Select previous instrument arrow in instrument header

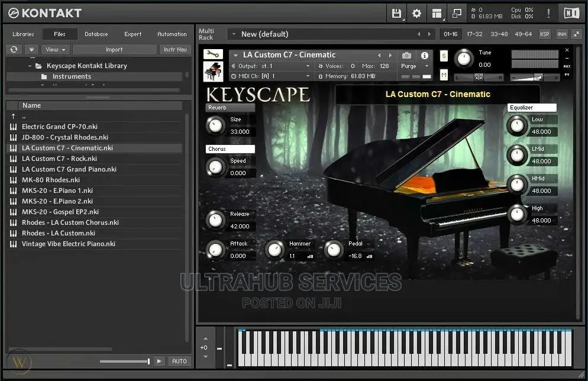(x=379, y=56)
